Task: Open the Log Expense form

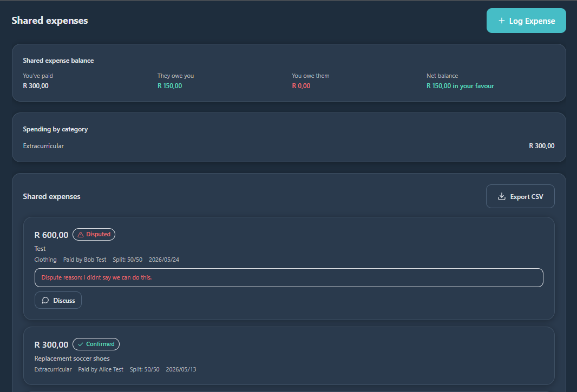Action: (526, 21)
